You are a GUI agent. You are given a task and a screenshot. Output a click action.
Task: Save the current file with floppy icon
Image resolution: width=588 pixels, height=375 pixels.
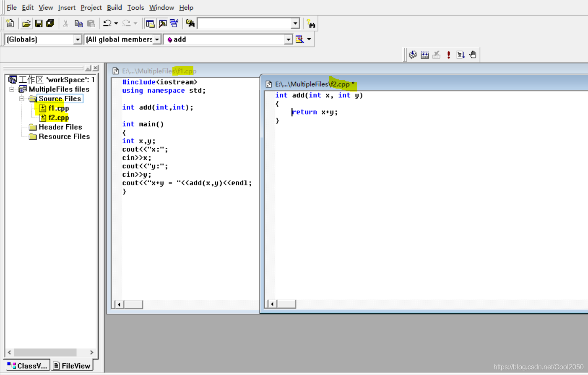coord(39,24)
